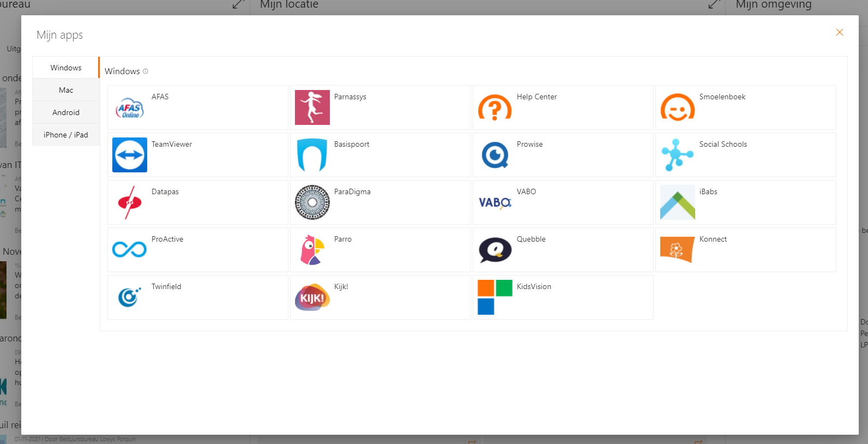Open Social Schools molecule icon
Viewport: 868px width, 444px height.
click(x=678, y=155)
